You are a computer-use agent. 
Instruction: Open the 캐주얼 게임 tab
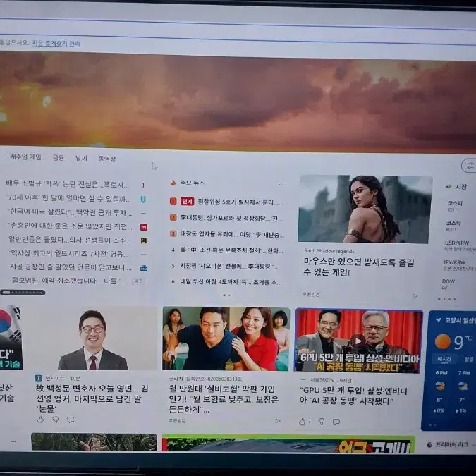point(25,157)
